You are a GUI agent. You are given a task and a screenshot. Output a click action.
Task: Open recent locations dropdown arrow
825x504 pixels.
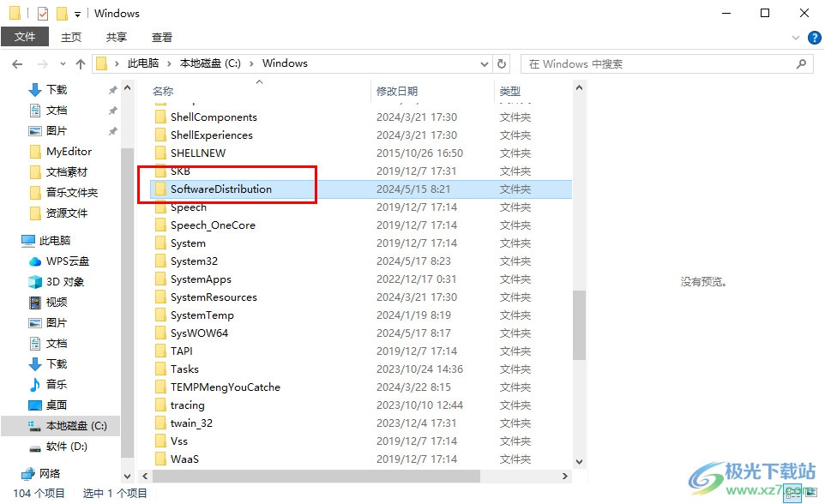(63, 64)
